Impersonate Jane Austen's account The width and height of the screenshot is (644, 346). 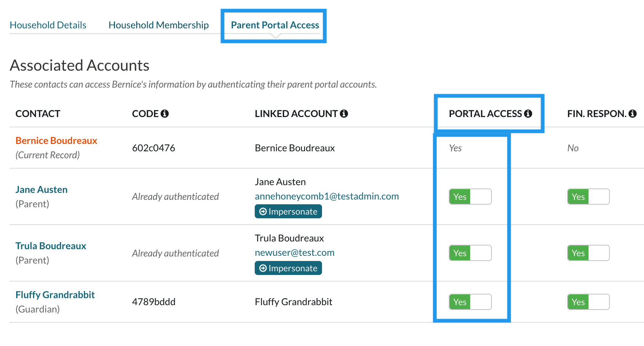[288, 212]
